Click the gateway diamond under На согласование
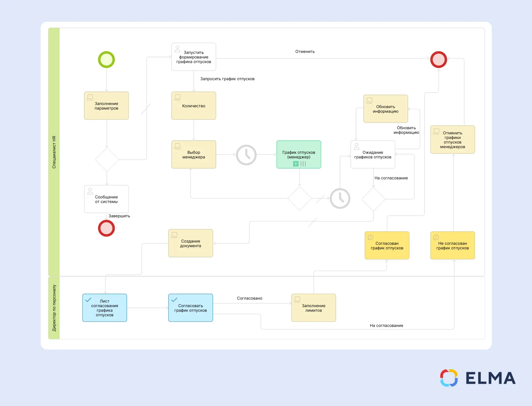The width and height of the screenshot is (532, 406). [x=373, y=199]
